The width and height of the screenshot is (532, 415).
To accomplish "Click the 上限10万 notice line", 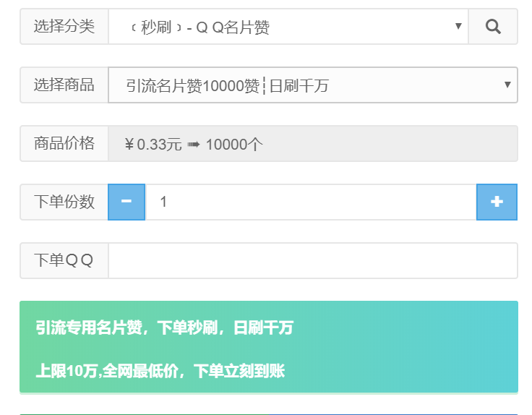I will click(x=160, y=372).
